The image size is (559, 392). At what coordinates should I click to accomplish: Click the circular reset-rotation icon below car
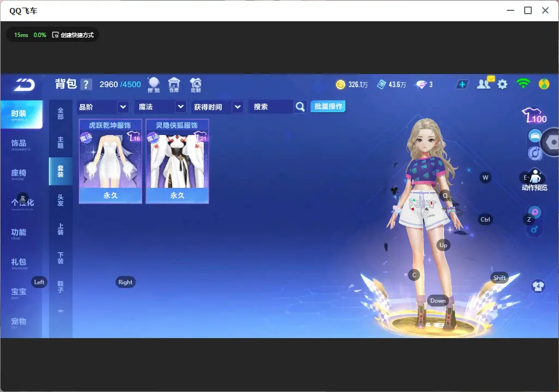pos(535,153)
